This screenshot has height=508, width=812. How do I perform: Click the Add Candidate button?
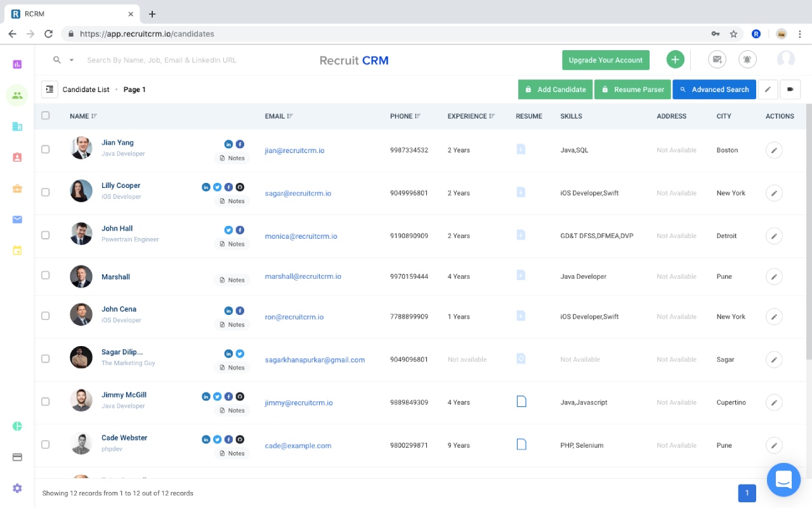[555, 90]
